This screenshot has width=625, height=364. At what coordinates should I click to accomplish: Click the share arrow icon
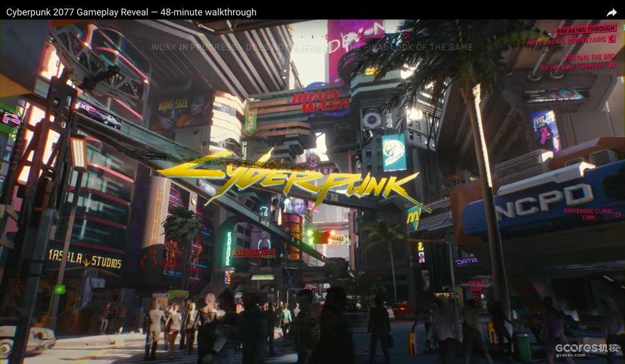point(611,12)
